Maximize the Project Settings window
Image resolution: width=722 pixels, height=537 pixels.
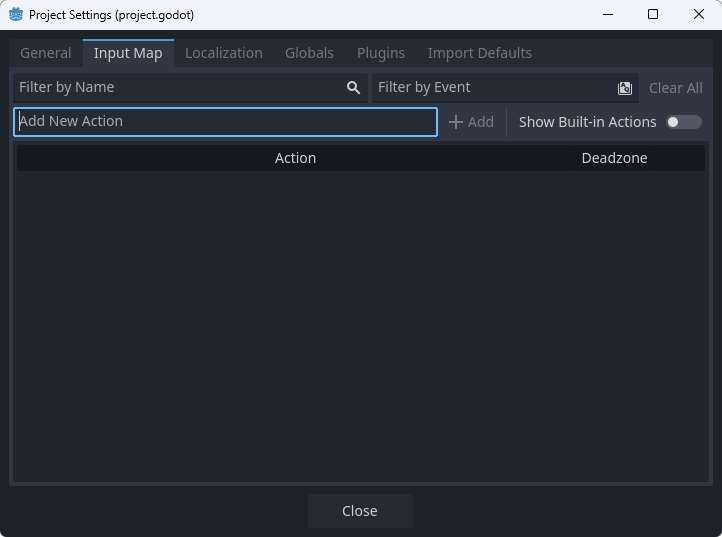pos(653,15)
